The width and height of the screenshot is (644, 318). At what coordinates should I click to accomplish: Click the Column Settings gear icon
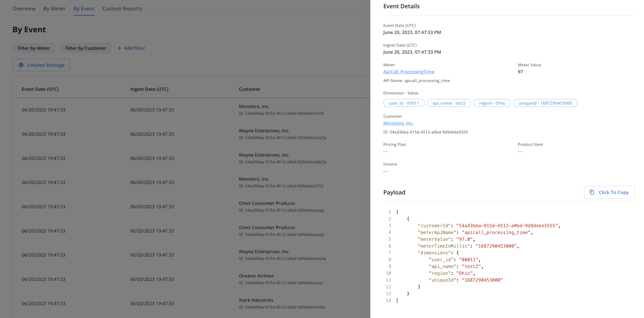click(21, 65)
